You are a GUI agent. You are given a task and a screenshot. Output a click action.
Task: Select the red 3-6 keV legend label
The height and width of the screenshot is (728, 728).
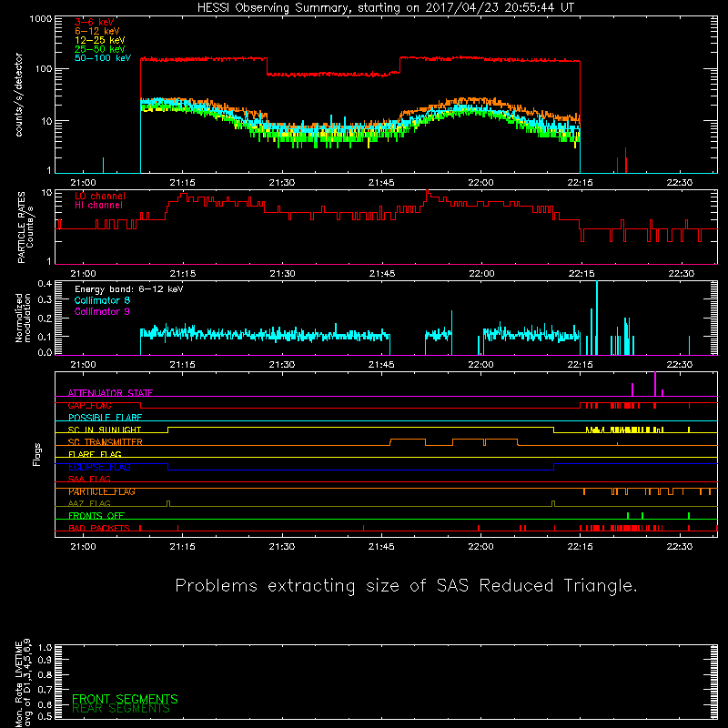[x=95, y=22]
